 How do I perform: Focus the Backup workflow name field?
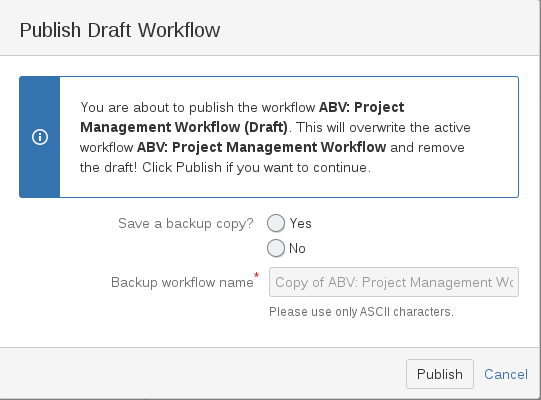[x=394, y=282]
